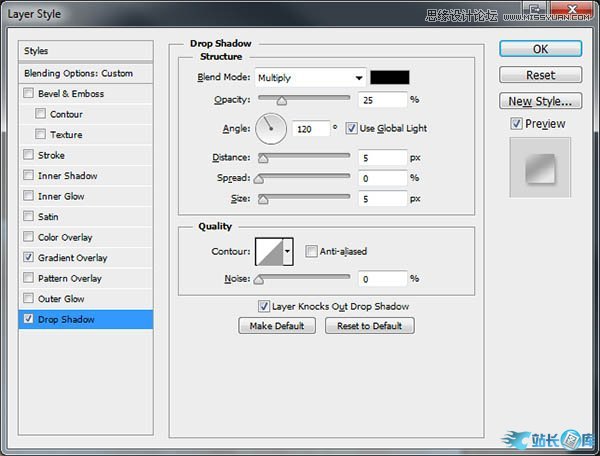Click the Opacity slider track
The width and height of the screenshot is (600, 456).
coord(304,99)
